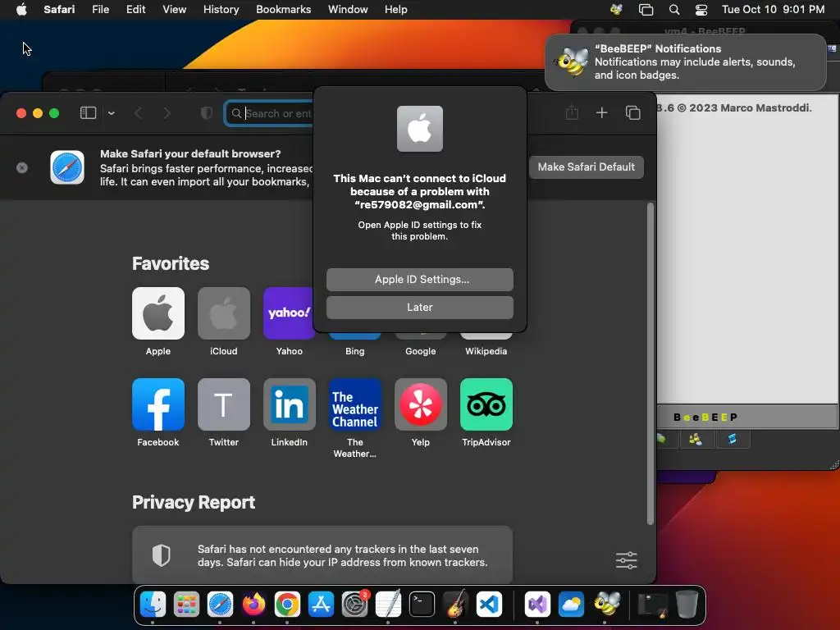The width and height of the screenshot is (840, 630).
Task: Open Trash from the Dock
Action: [x=687, y=605]
